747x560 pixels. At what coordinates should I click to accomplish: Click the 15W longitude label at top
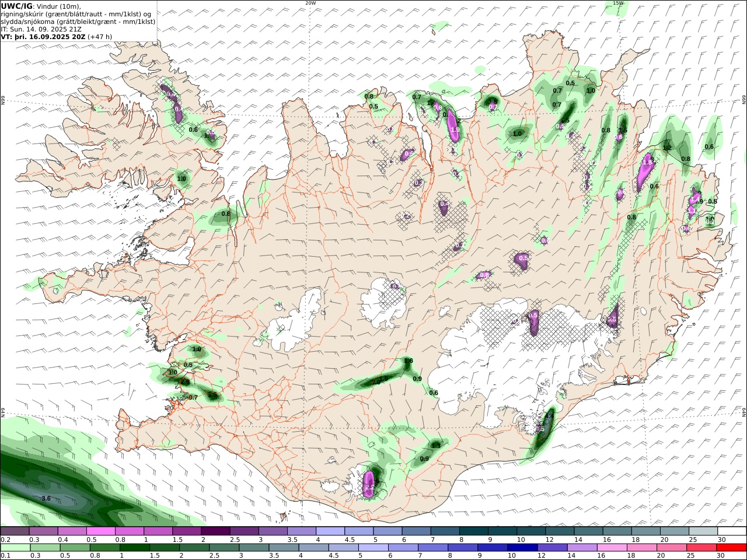pyautogui.click(x=618, y=3)
